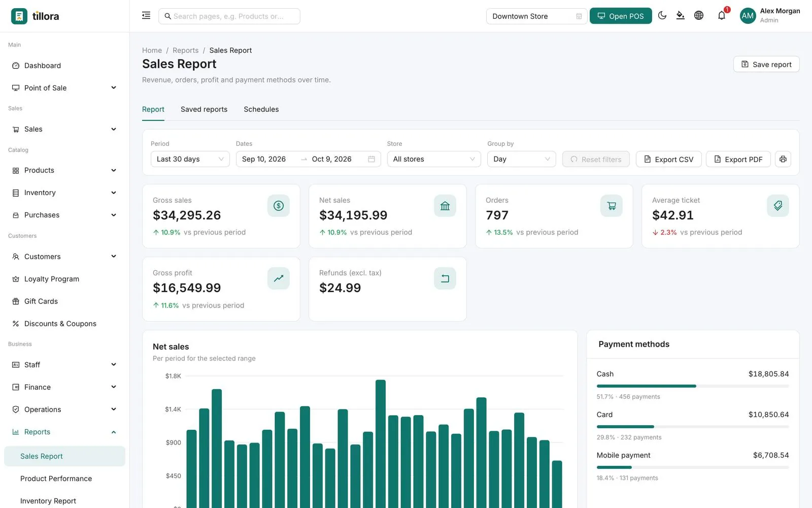The height and width of the screenshot is (508, 812).
Task: Click the Card payment progress bar
Action: tap(693, 427)
